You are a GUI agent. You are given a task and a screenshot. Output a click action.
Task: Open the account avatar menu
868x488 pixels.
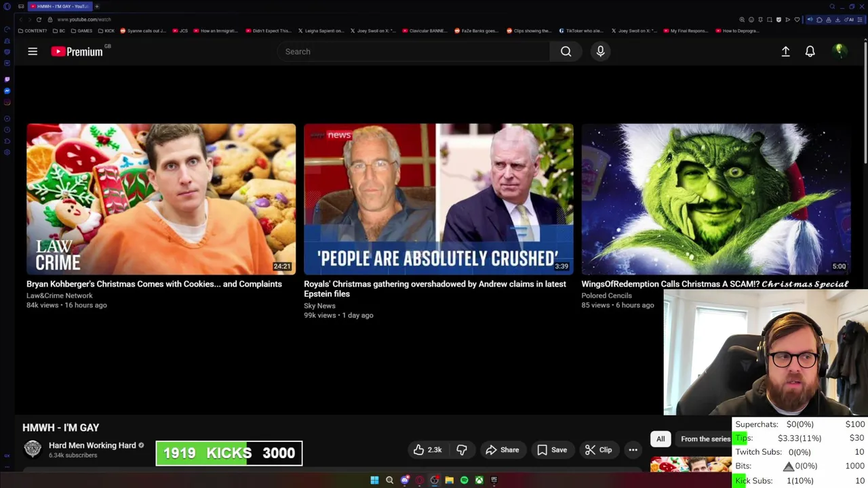839,51
